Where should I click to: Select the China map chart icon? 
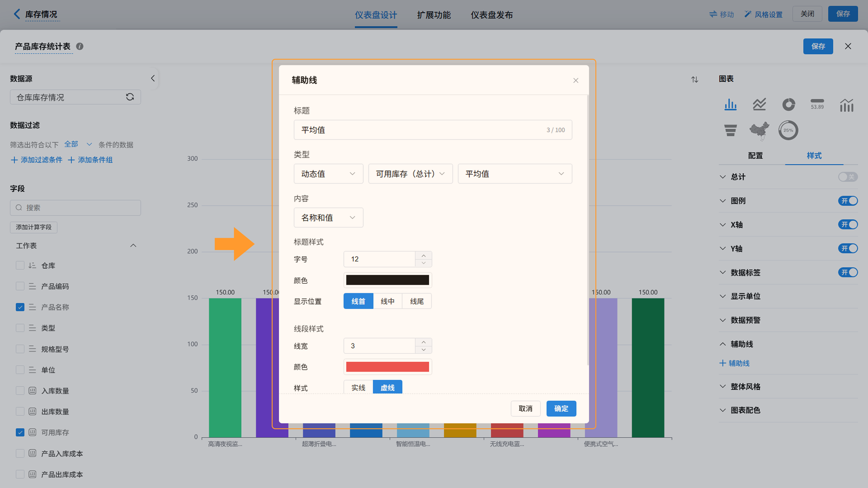pos(759,130)
